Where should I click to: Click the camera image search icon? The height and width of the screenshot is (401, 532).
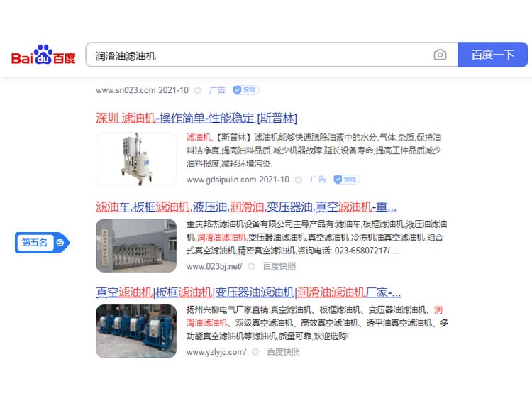click(x=440, y=55)
